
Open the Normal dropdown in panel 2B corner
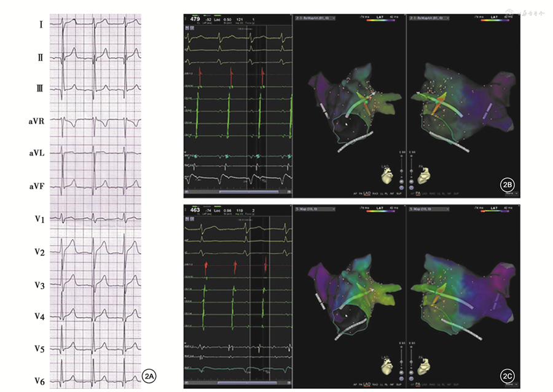[511, 193]
